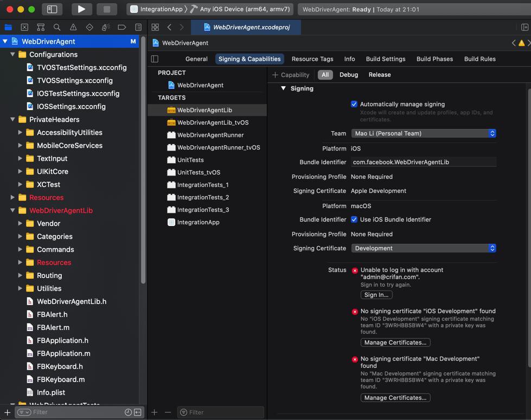Open the Project navigator folder icon
The height and width of the screenshot is (420, 531).
click(x=8, y=28)
